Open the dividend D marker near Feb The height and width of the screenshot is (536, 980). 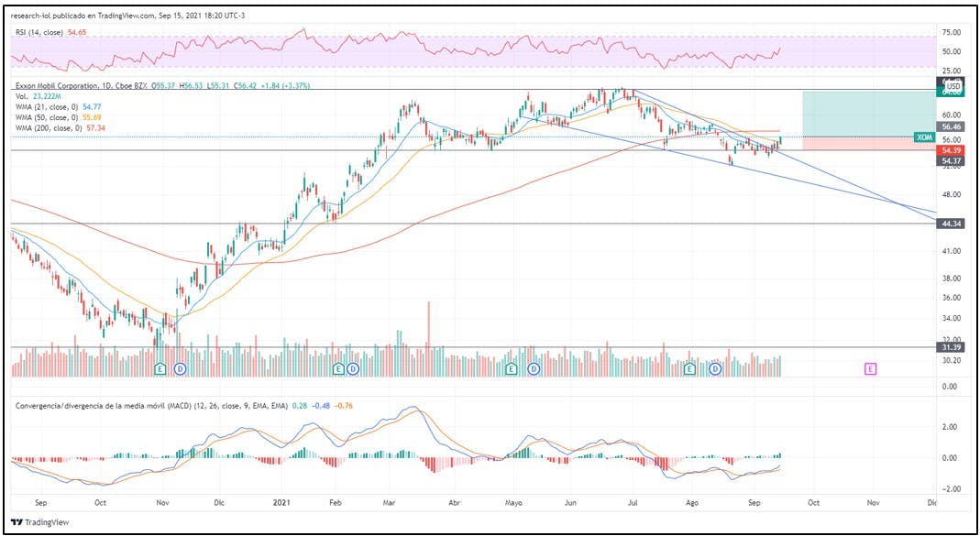click(353, 368)
